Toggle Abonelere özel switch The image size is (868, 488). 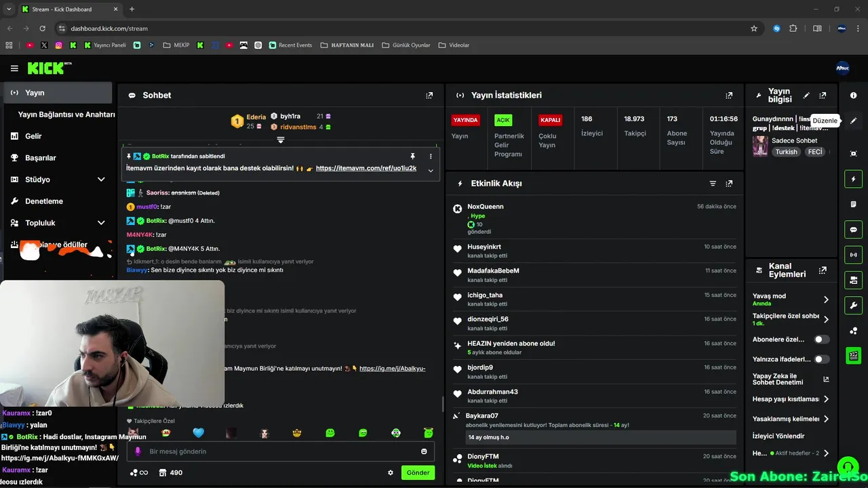(821, 340)
